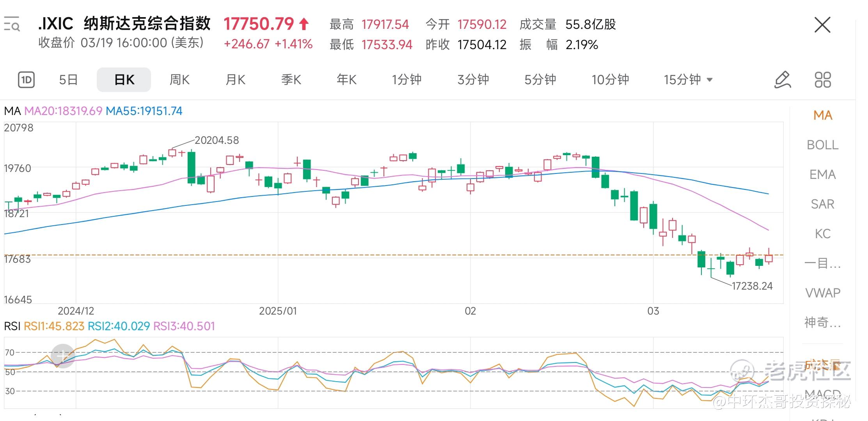
Task: Select the 5日 five-day view
Action: tap(68, 80)
